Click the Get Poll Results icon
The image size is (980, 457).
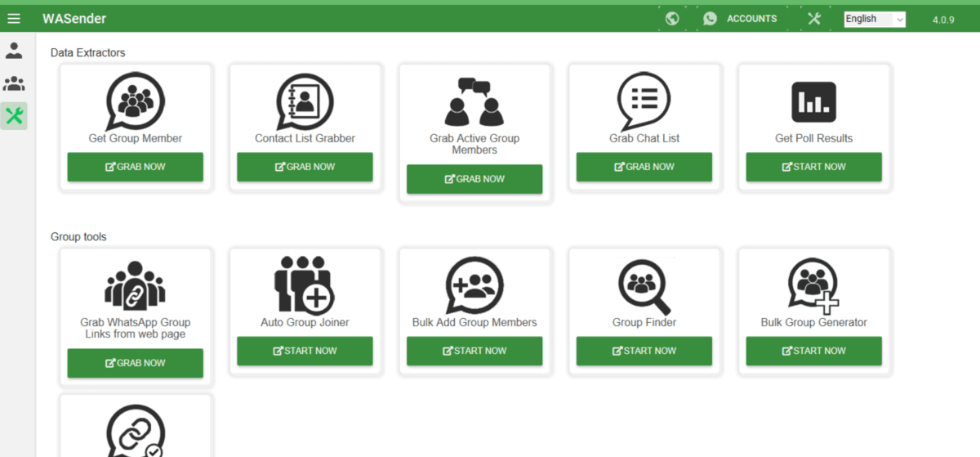(x=814, y=102)
